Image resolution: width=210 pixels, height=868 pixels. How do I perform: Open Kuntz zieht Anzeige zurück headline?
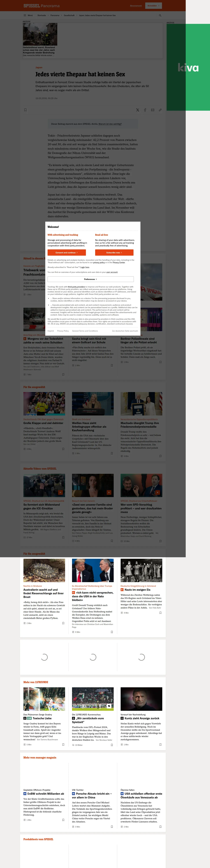(x=142, y=718)
